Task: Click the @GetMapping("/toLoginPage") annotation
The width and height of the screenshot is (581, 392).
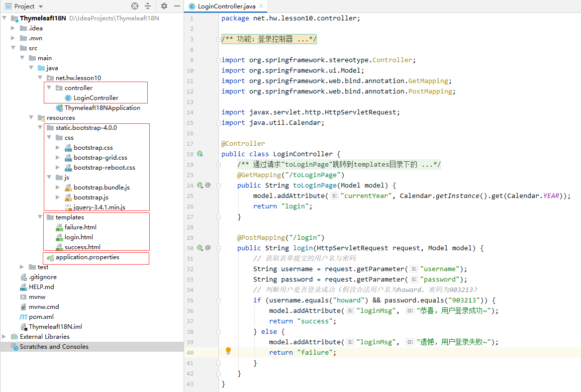Action: pyautogui.click(x=291, y=175)
